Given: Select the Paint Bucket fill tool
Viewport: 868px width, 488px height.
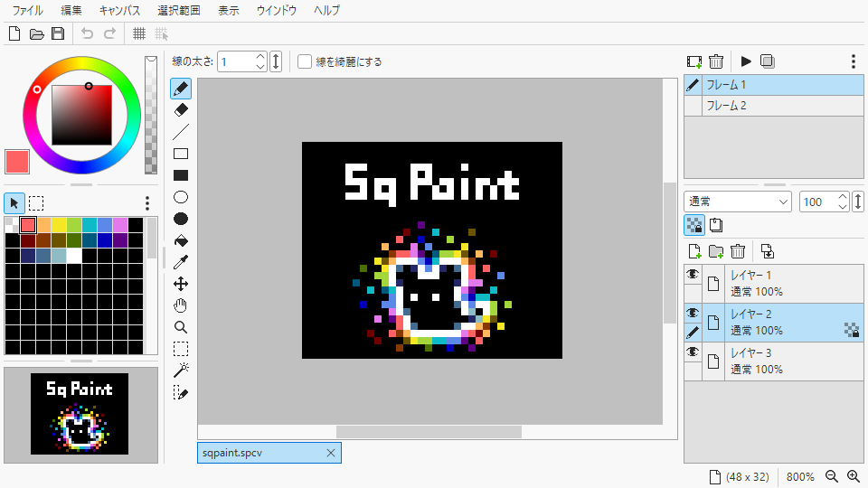Looking at the screenshot, I should (181, 240).
